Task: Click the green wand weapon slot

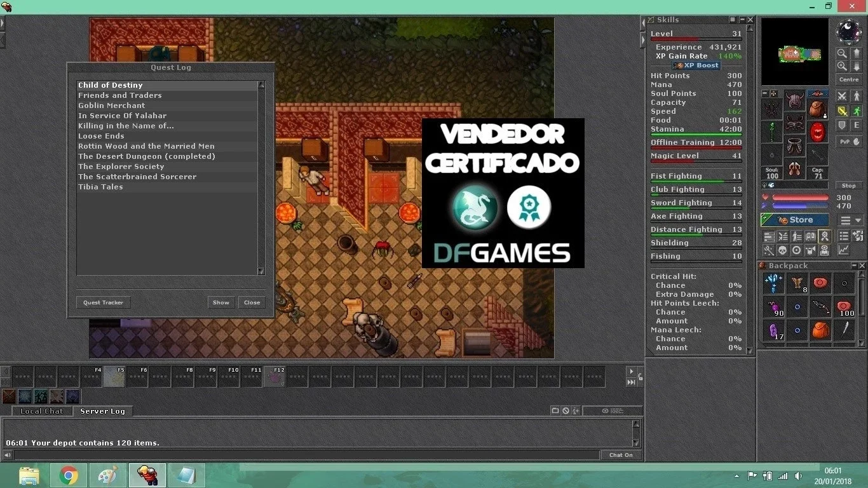Action: (771, 132)
